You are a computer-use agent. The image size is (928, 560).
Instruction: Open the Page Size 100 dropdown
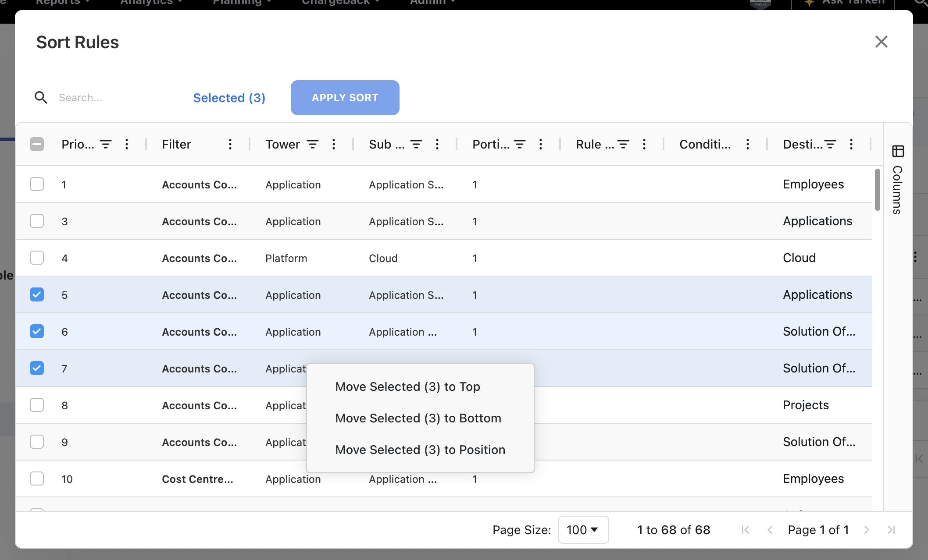[x=583, y=530]
